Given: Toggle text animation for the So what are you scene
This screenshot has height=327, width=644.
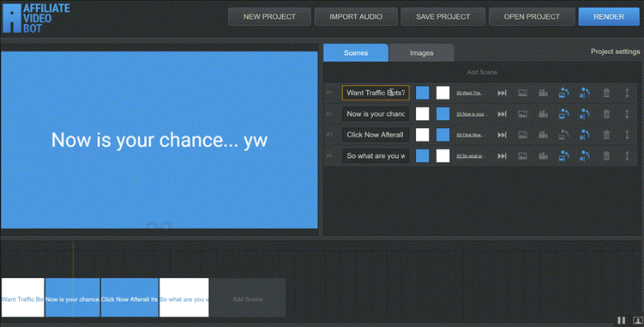Looking at the screenshot, I should (x=585, y=156).
